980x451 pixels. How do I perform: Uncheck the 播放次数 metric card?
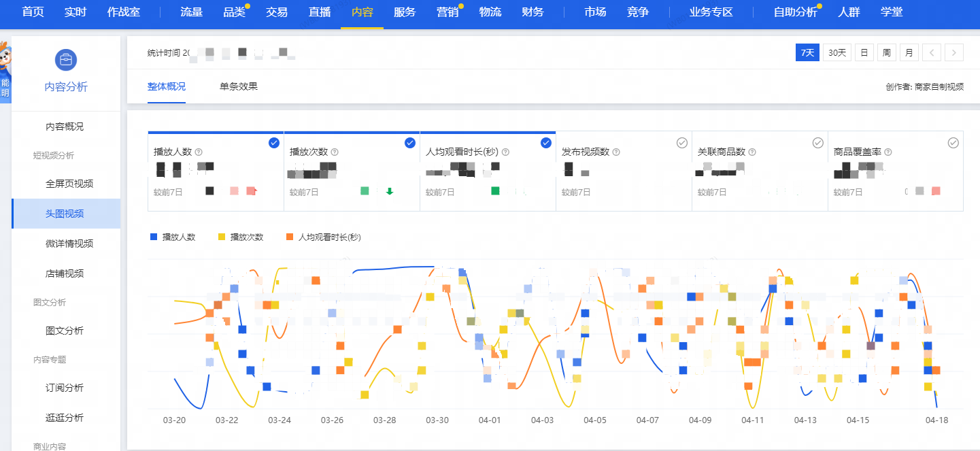click(410, 143)
